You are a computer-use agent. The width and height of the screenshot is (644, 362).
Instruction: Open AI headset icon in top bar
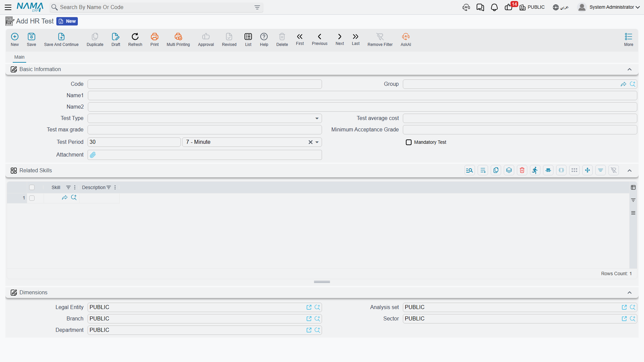466,7
